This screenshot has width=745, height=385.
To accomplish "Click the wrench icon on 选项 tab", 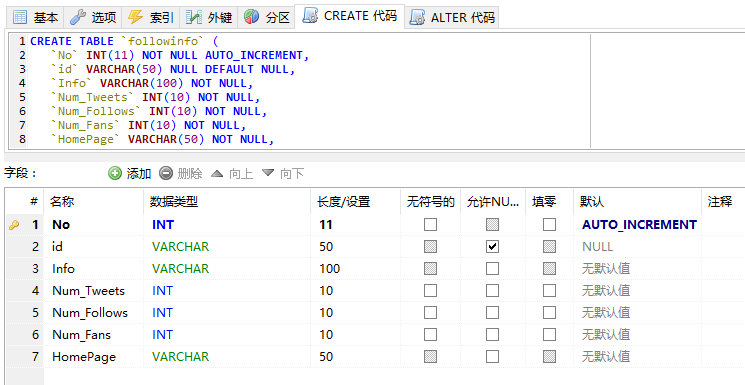I will tap(77, 18).
